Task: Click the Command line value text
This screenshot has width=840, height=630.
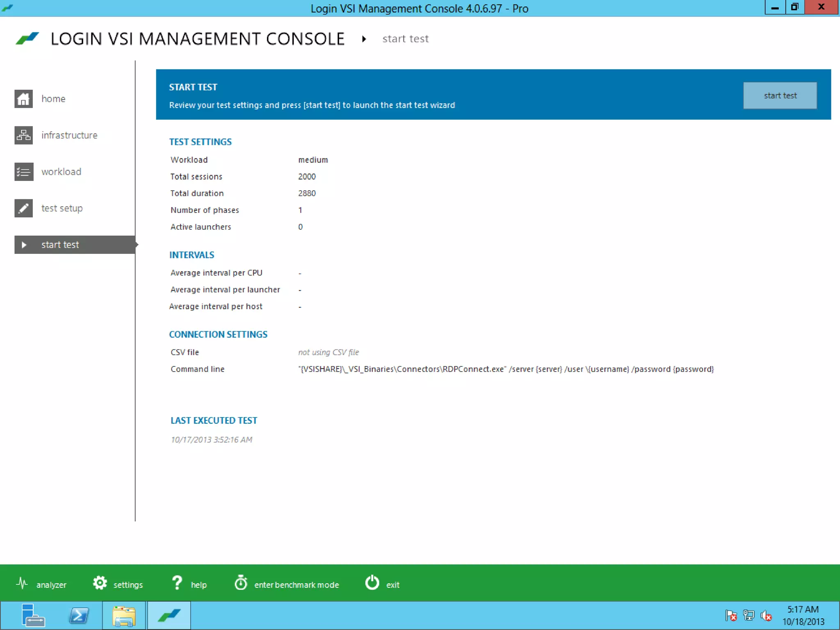Action: coord(506,369)
